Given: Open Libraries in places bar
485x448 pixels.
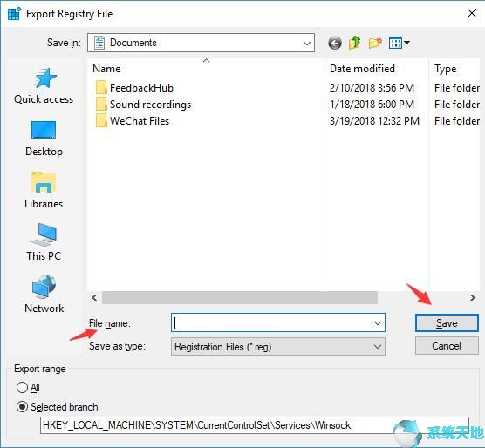Looking at the screenshot, I should coord(44,191).
